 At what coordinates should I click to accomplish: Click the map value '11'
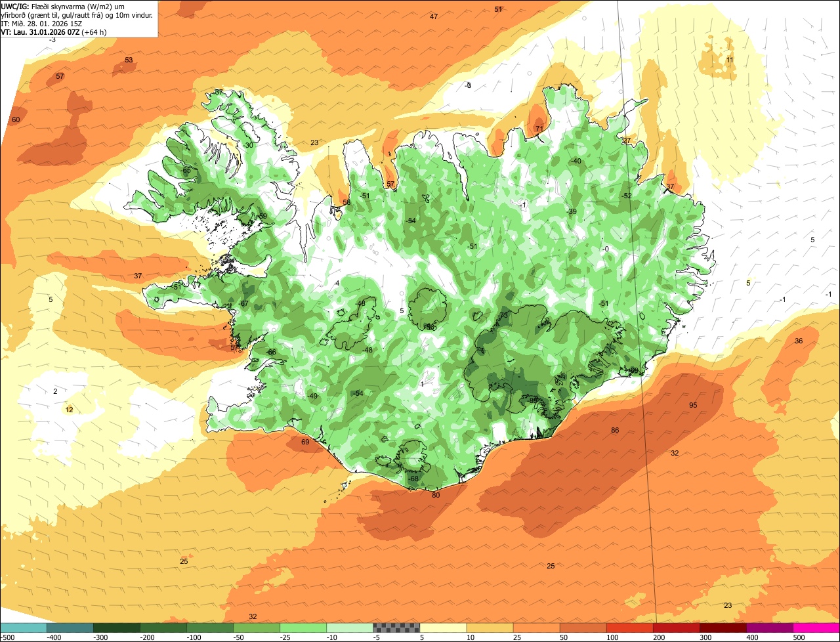coord(730,60)
